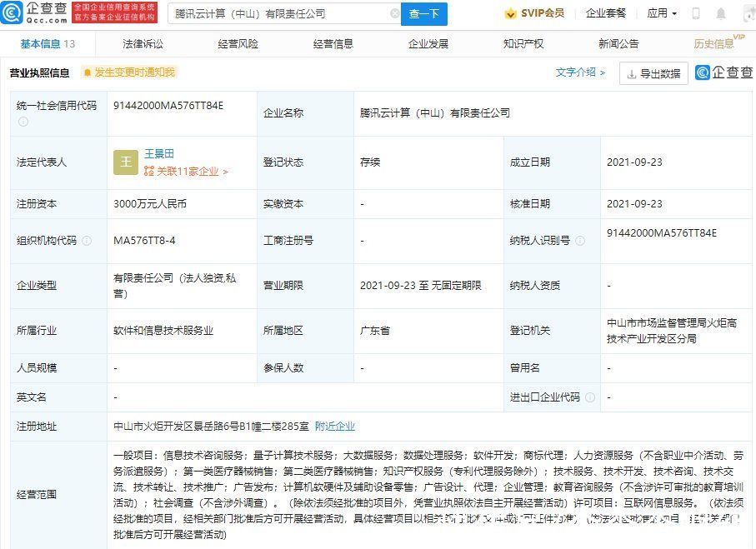The width and height of the screenshot is (756, 549).
Task: Click the 存续 registration status value
Action: pyautogui.click(x=370, y=162)
